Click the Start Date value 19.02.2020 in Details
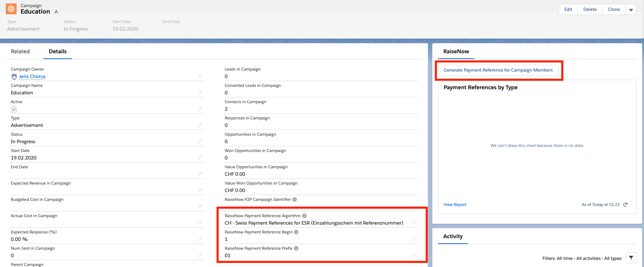 tap(24, 158)
